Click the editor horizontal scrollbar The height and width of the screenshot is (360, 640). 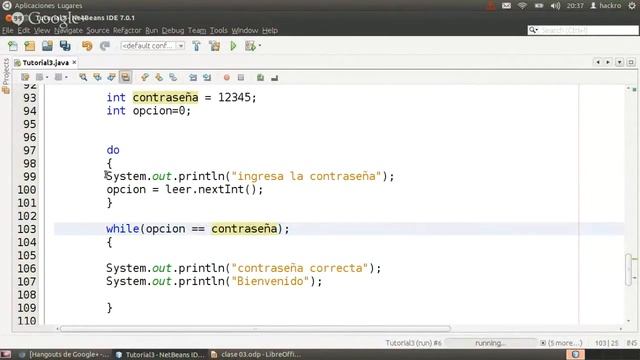click(x=256, y=329)
